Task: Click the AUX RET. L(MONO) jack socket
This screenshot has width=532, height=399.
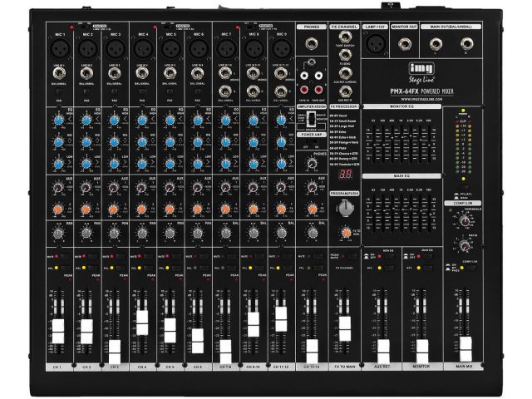Action: tap(345, 72)
